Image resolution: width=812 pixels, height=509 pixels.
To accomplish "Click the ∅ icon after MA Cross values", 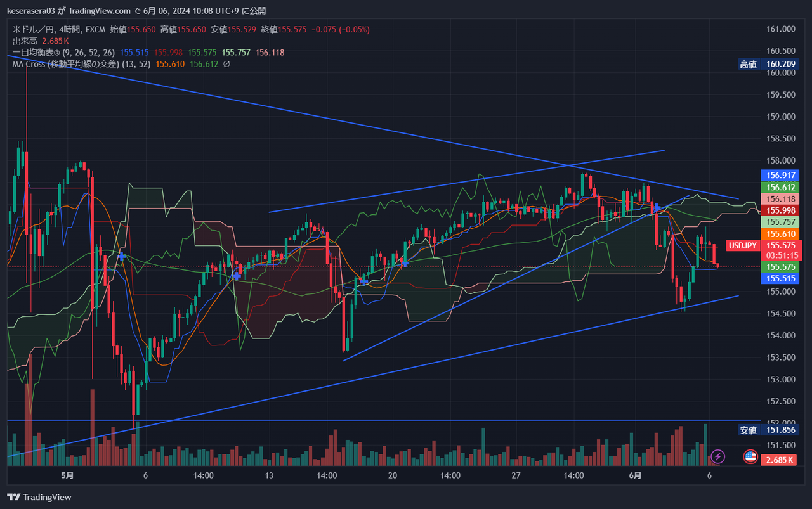I will point(226,64).
